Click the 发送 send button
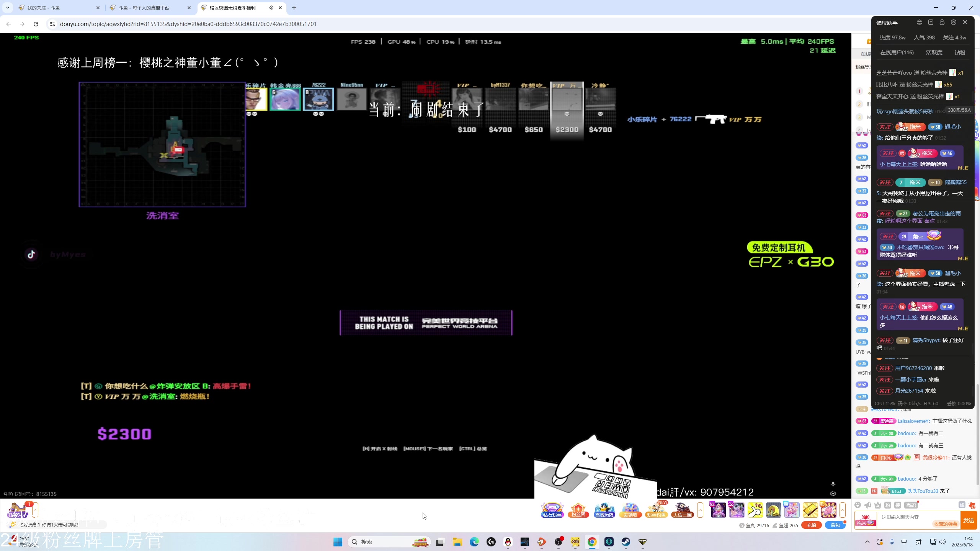 pos(969,520)
